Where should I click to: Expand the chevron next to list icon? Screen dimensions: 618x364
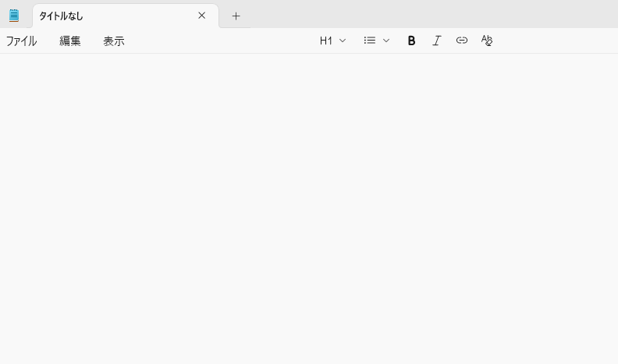pyautogui.click(x=386, y=41)
